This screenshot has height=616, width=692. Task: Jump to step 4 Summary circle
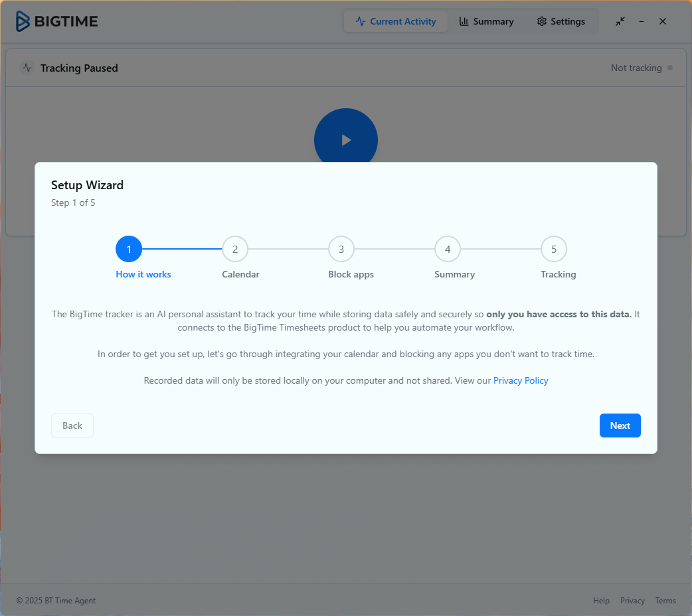448,250
